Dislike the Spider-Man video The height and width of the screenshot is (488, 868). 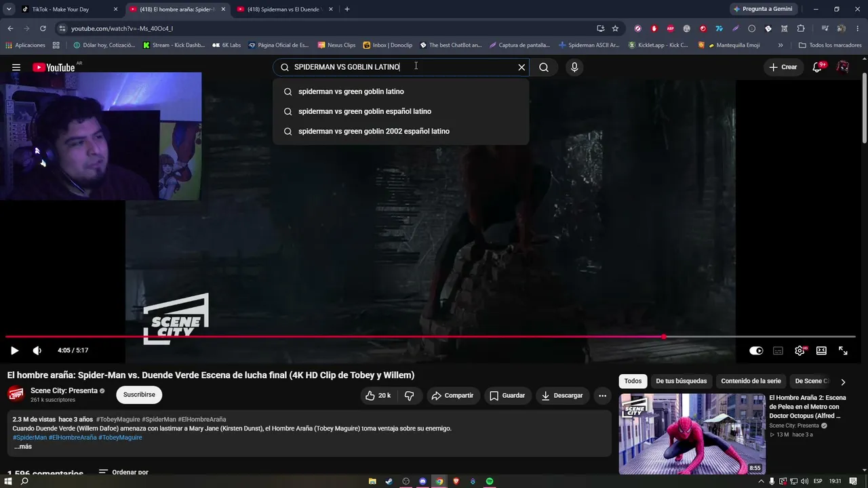[410, 396]
